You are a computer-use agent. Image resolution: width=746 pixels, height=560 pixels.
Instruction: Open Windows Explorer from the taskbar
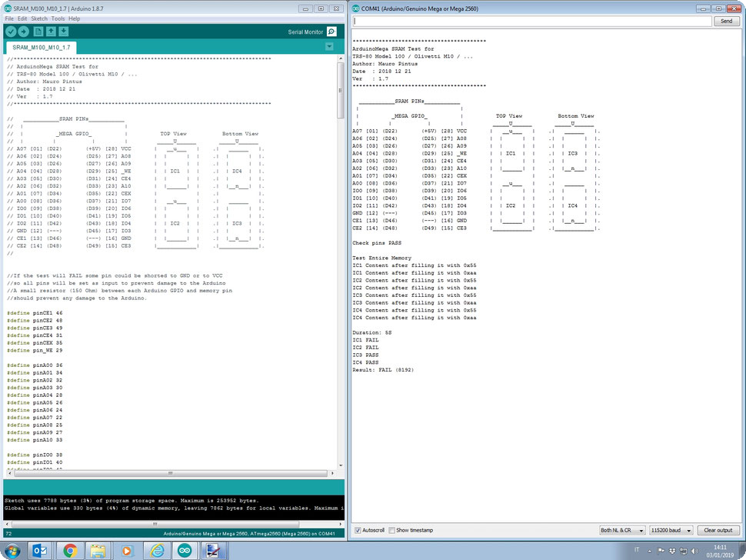(x=98, y=551)
